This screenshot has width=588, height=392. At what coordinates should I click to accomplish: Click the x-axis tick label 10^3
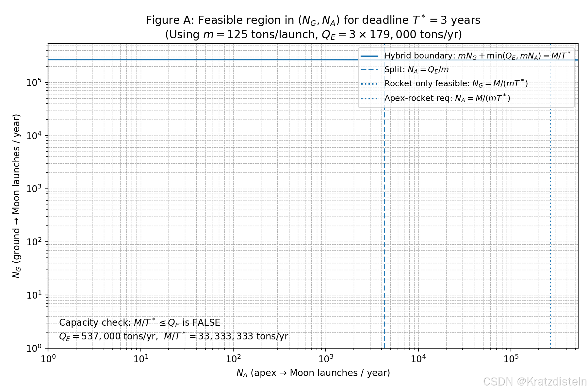pyautogui.click(x=326, y=359)
